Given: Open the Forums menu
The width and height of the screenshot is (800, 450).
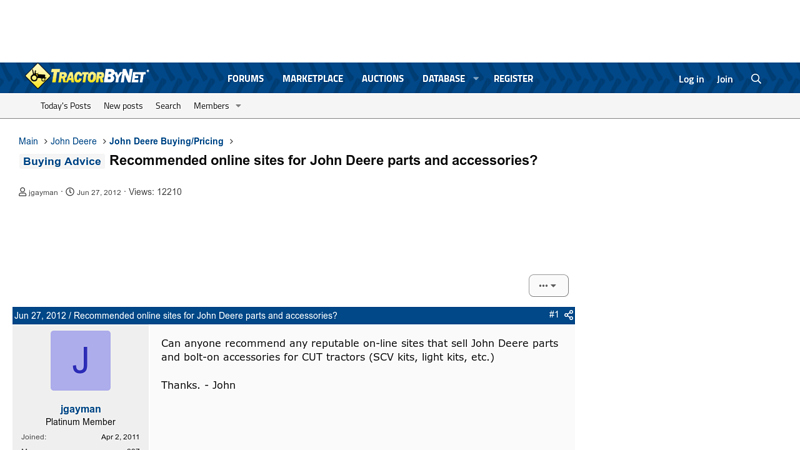Looking at the screenshot, I should click(245, 79).
